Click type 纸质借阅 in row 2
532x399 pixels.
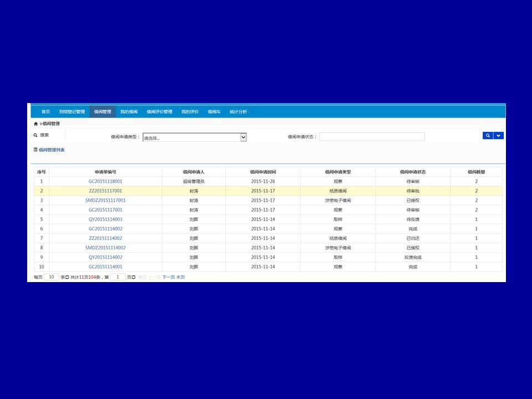pos(338,191)
